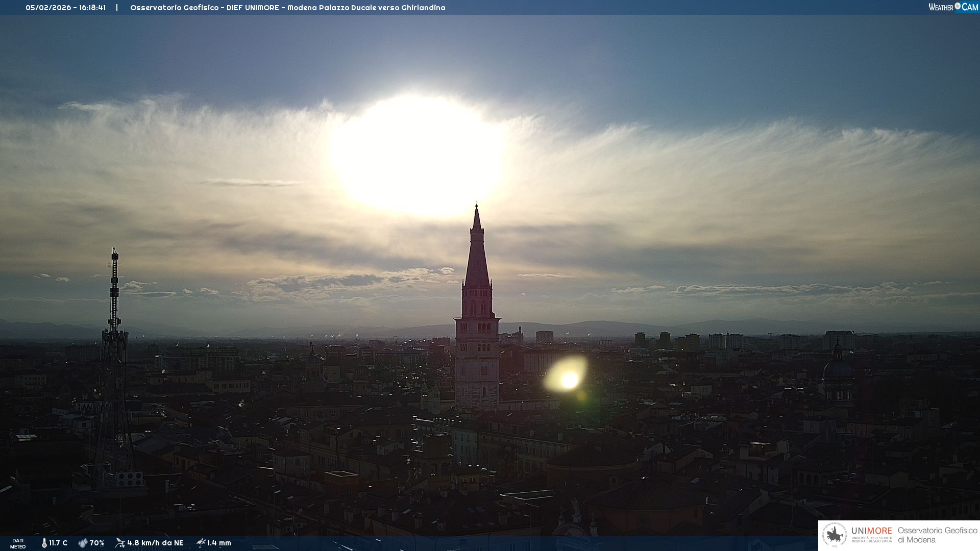
Task: Click the WeatherCam logo
Action: [x=953, y=7]
